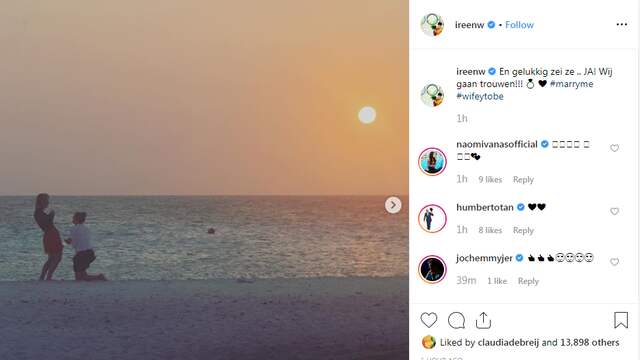Open the #marryme hashtag

point(571,84)
